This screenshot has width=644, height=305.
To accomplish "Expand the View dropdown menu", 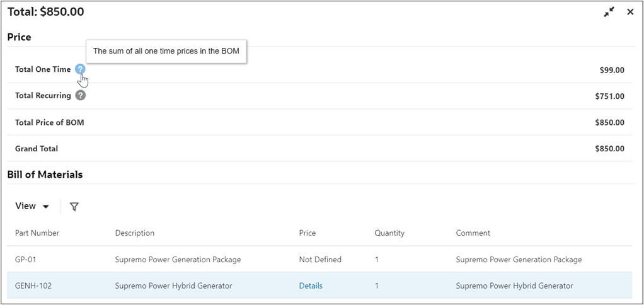I will point(33,206).
